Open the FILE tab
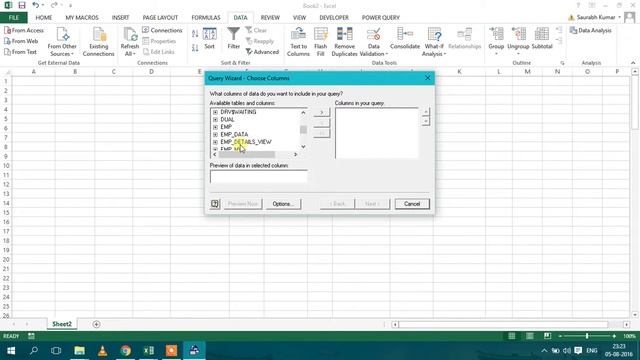Screen dimensions: 640x360 click(13, 18)
